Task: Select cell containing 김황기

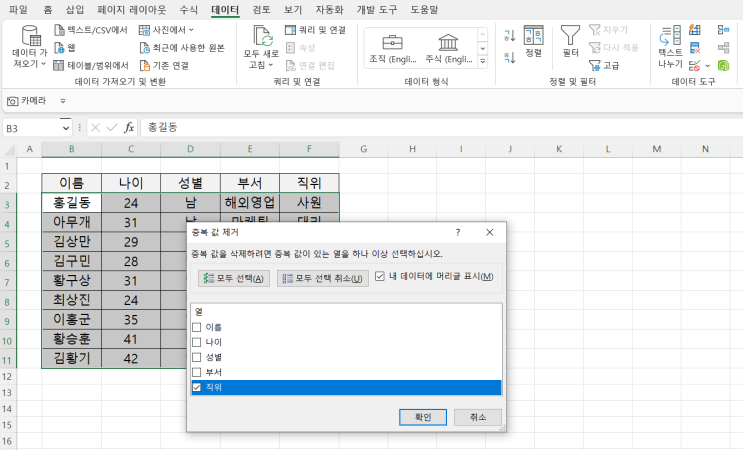Action: [72, 358]
